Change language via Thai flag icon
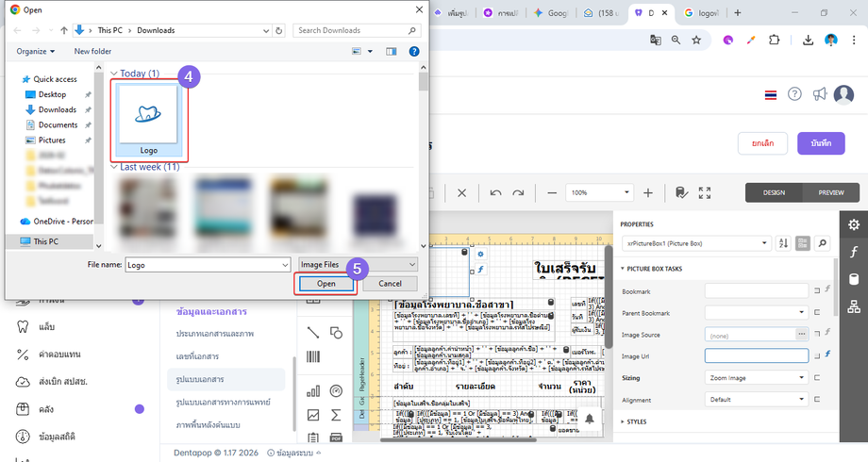The height and width of the screenshot is (462, 868). coord(771,95)
